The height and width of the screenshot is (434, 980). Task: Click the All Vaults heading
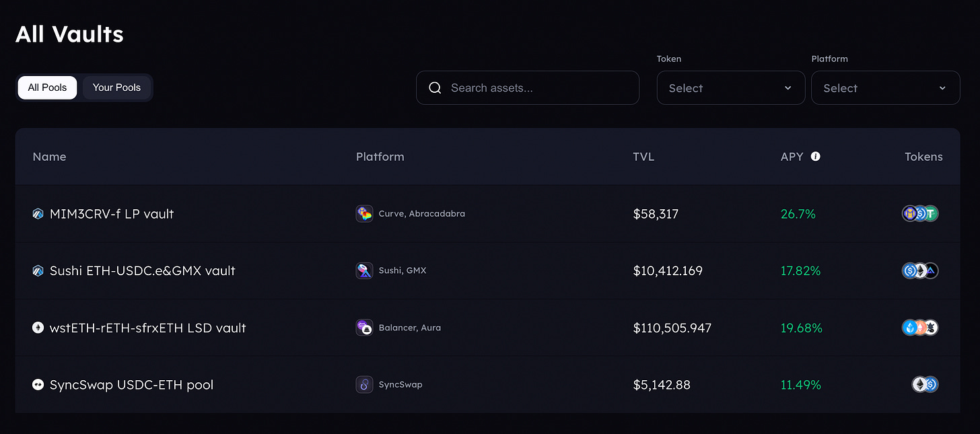(x=69, y=34)
